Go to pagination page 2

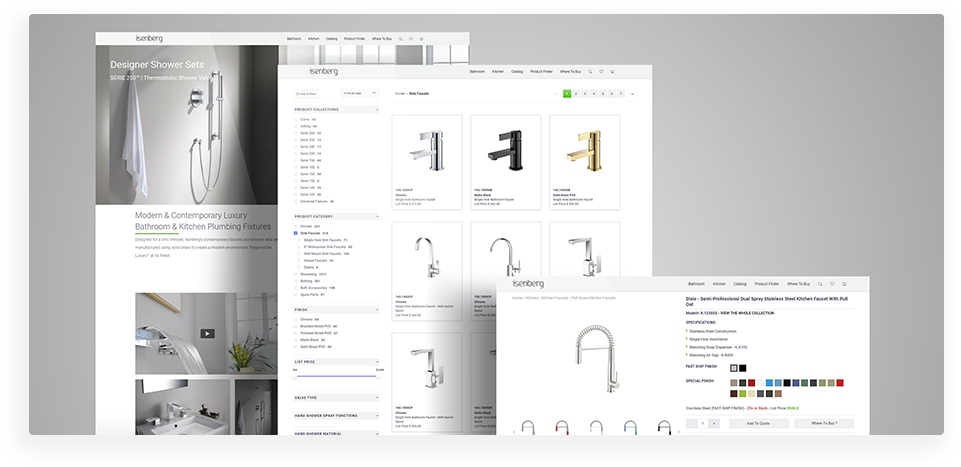[x=576, y=94]
